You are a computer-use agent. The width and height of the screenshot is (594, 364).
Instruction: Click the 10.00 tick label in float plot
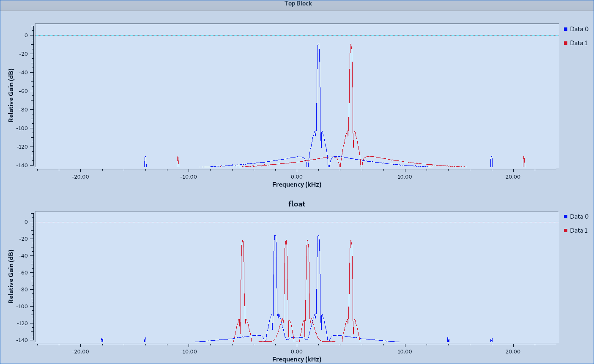coord(405,352)
